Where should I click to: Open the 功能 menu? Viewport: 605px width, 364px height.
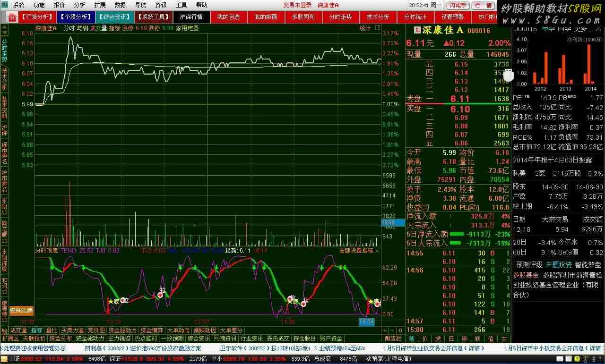click(39, 5)
